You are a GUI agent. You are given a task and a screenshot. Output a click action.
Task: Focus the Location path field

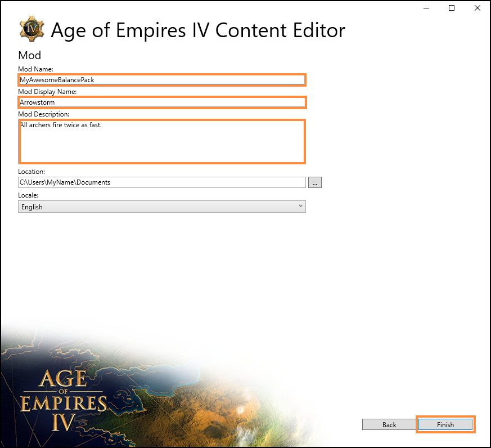coord(162,182)
